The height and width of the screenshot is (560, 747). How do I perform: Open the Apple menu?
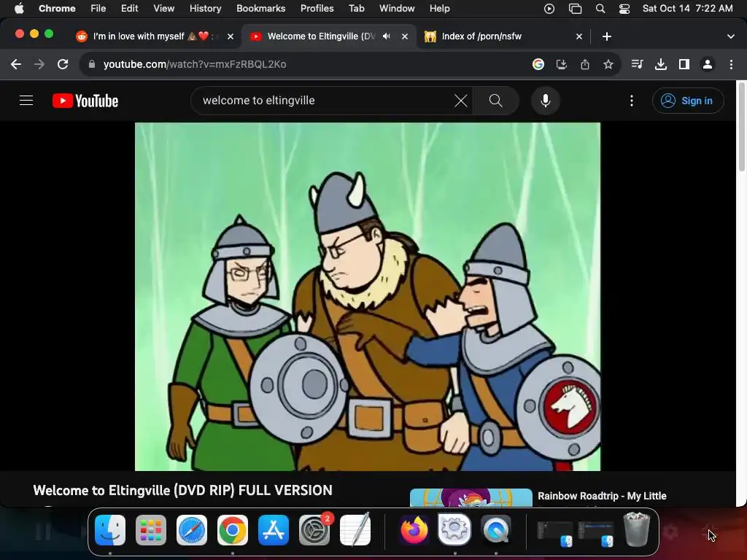pyautogui.click(x=19, y=8)
